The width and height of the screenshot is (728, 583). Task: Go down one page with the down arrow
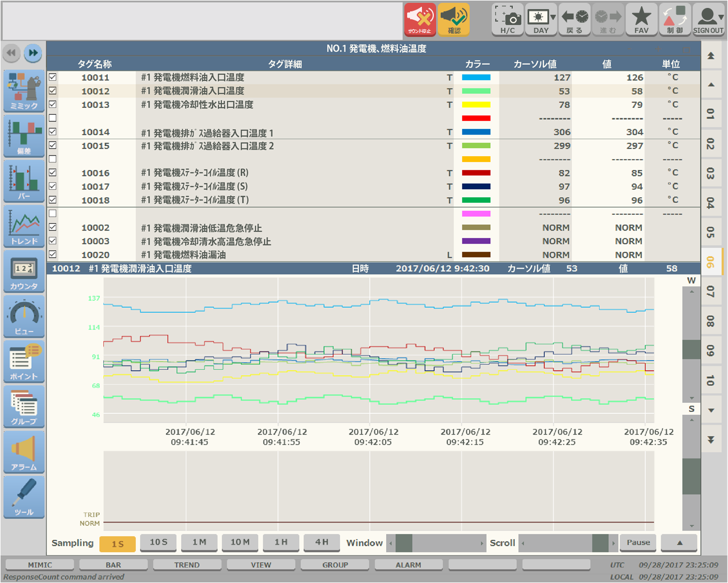tap(711, 410)
